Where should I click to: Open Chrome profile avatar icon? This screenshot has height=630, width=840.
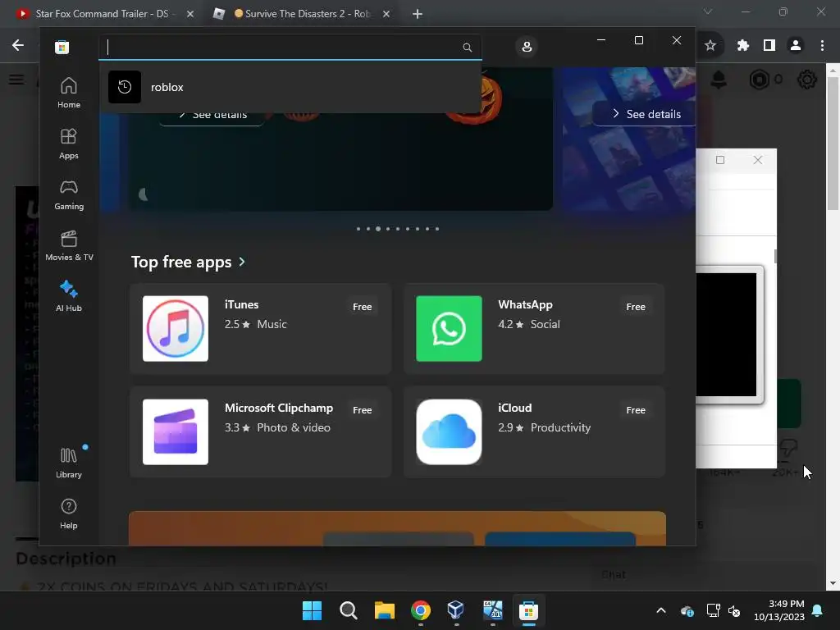796,46
